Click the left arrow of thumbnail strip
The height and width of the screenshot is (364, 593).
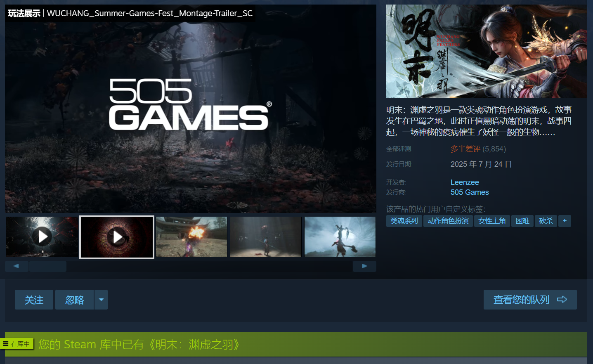point(17,266)
